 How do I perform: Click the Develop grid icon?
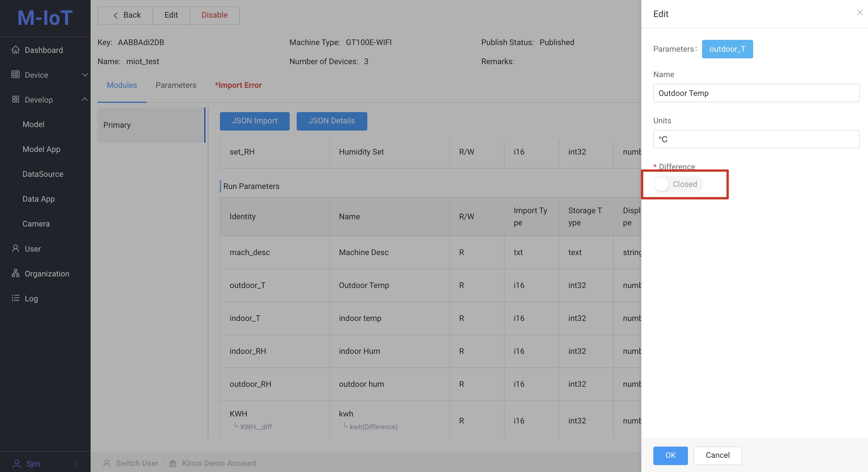click(x=16, y=99)
